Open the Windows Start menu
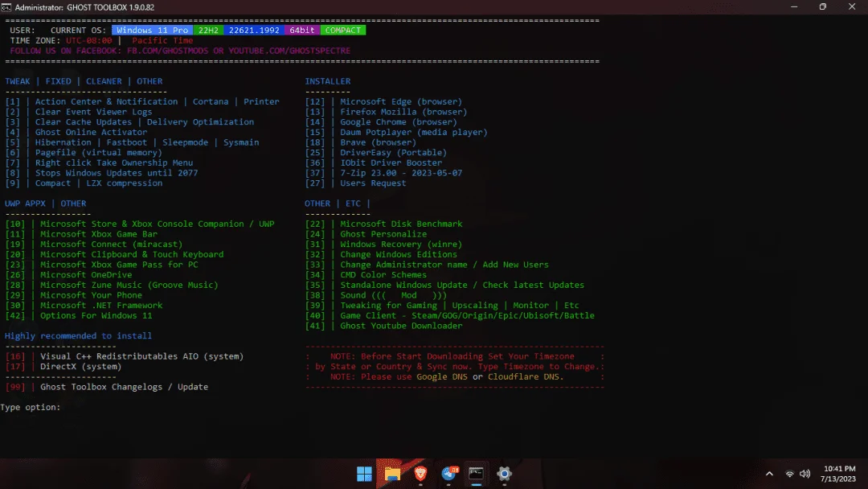Screen dimensions: 868x489 pyautogui.click(x=364, y=474)
